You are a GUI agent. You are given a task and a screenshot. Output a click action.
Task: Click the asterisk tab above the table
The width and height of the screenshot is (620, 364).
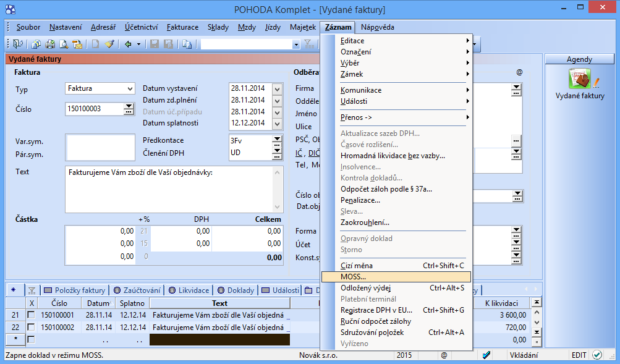point(14,290)
